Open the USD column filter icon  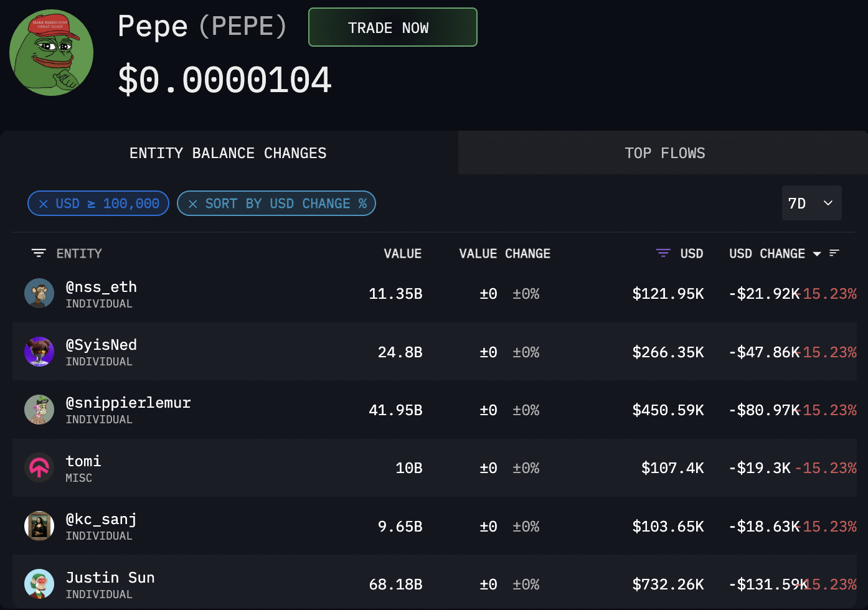[663, 253]
